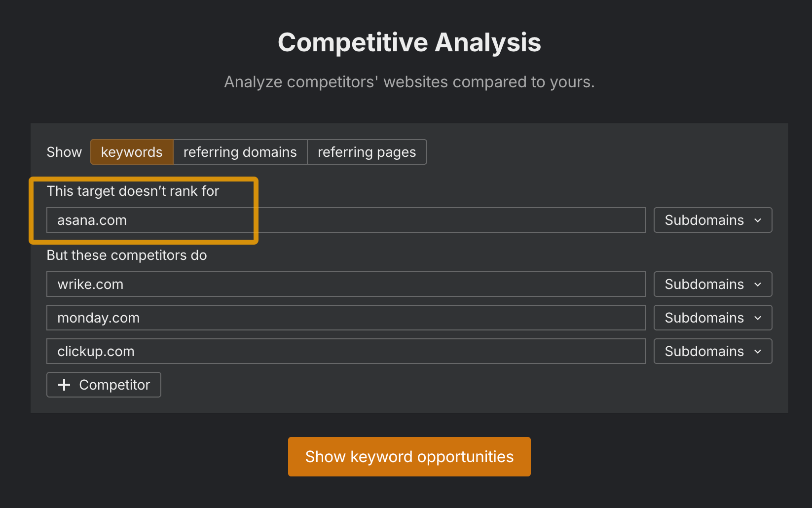Screen dimensions: 812x508
Task: Open the Subdomains dropdown for clickup.com
Action: (712, 351)
